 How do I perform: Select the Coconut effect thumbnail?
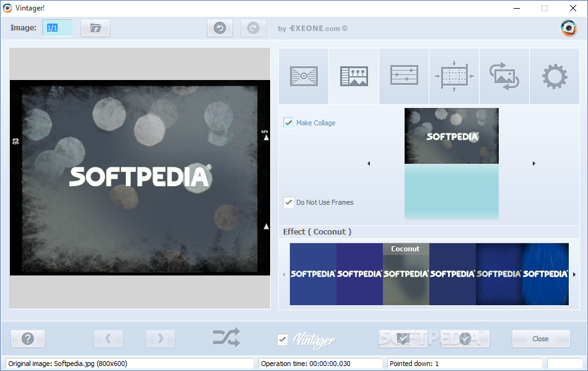point(406,274)
